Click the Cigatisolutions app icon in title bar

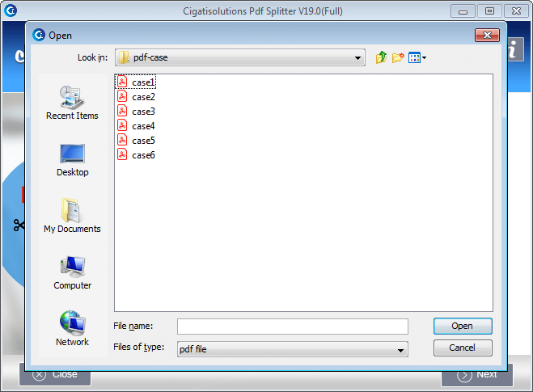(x=11, y=11)
